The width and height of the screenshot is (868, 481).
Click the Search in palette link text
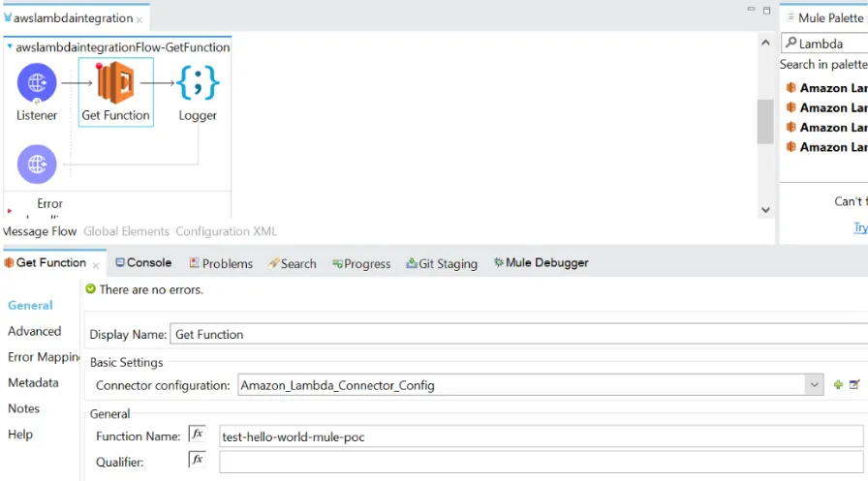click(823, 64)
